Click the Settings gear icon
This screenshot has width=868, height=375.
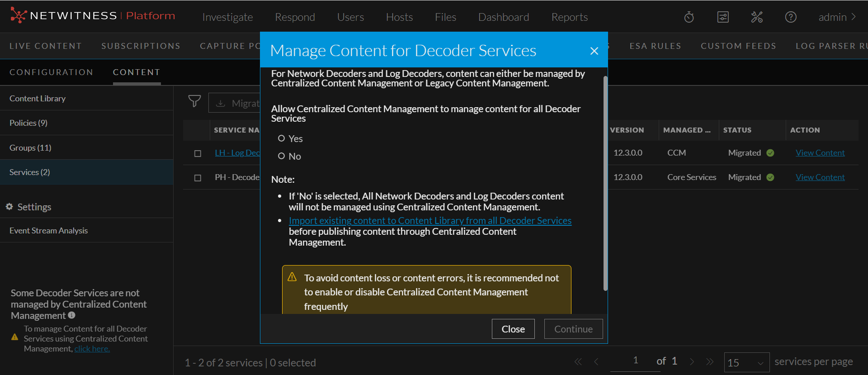click(9, 207)
